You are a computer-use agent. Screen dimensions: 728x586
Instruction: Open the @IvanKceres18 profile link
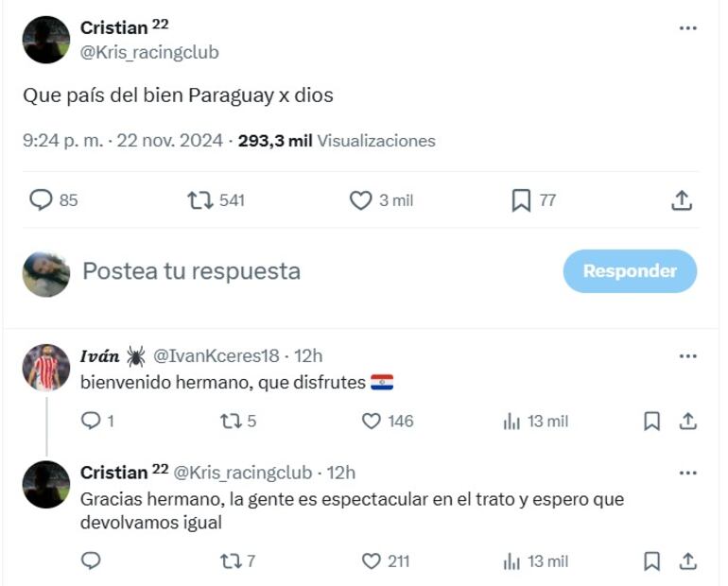click(217, 356)
